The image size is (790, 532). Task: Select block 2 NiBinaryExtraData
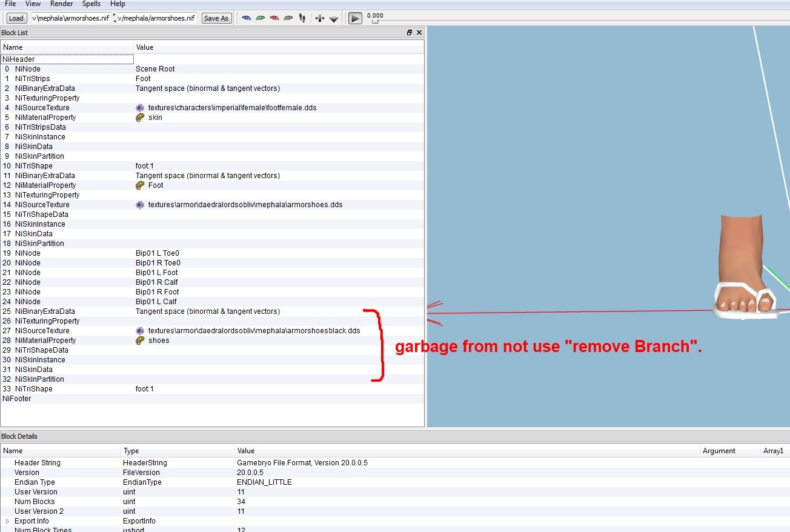pos(212,88)
